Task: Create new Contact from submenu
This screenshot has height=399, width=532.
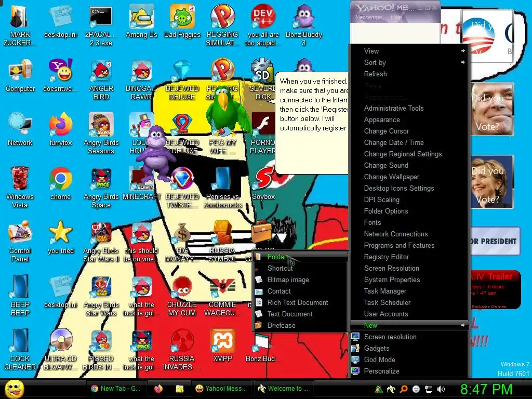Action: click(x=301, y=291)
